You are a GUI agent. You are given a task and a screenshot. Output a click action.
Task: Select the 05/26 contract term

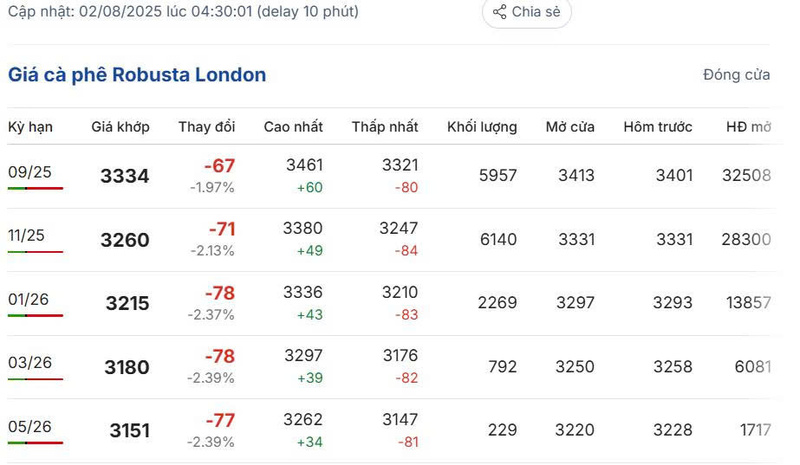pos(30,426)
